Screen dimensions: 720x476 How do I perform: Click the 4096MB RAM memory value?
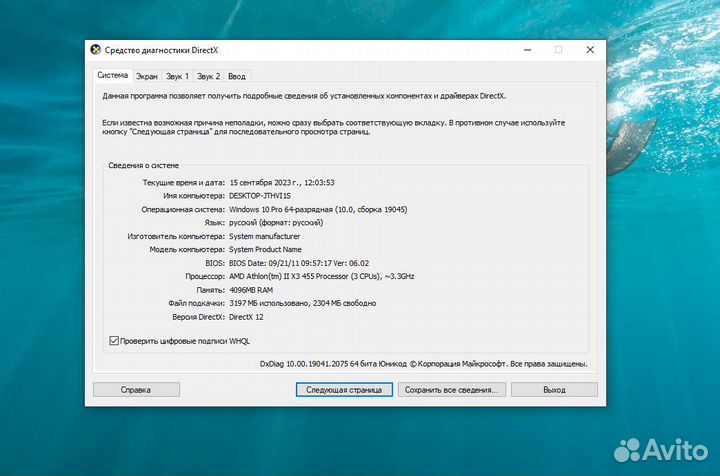[x=251, y=289]
